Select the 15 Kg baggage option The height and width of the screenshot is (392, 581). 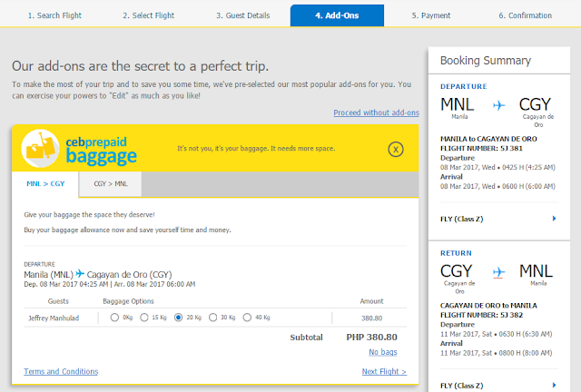pos(144,318)
